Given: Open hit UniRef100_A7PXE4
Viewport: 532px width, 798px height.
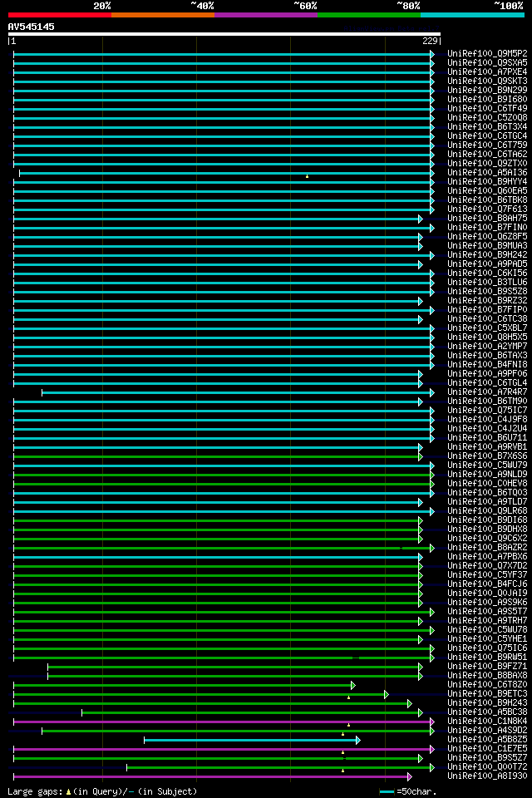Looking at the screenshot, I should [487, 71].
